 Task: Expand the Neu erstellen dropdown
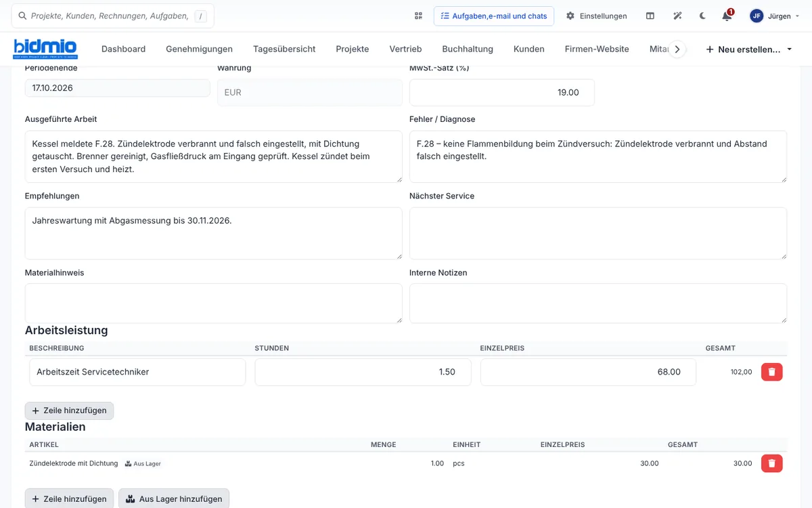pos(748,49)
